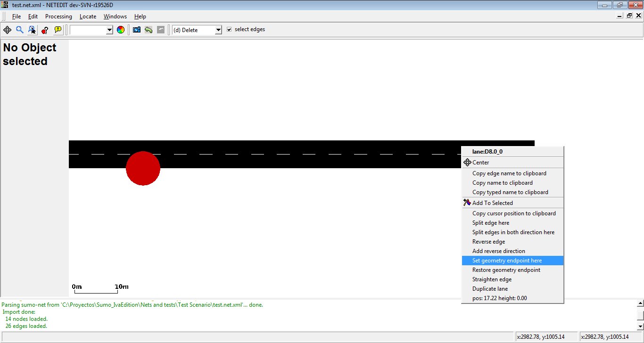
Task: Click the yellow speech bubble icon
Action: 58,30
